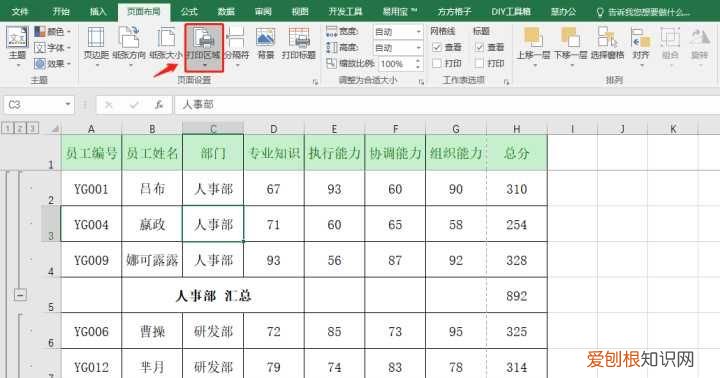The width and height of the screenshot is (720, 378).
Task: Toggle Headings Print (打印) checkbox
Action: pyautogui.click(x=479, y=63)
